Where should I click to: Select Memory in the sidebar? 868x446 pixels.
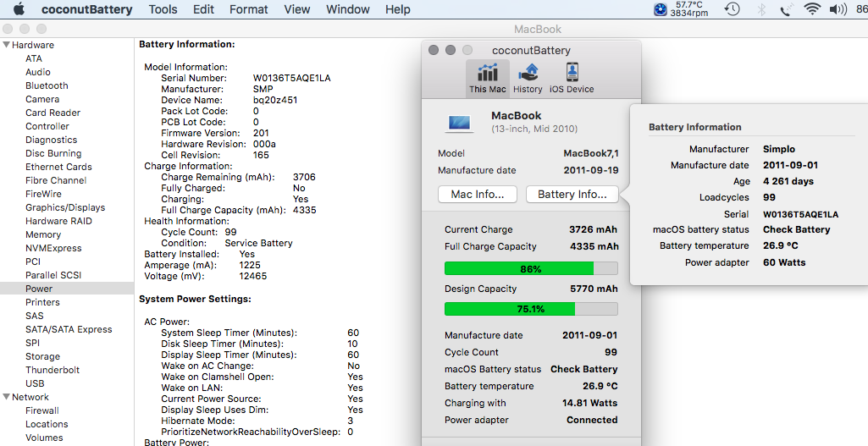(43, 234)
